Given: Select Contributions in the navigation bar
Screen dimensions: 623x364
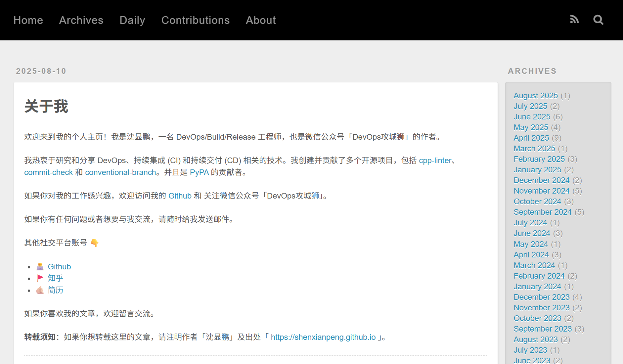Looking at the screenshot, I should tap(195, 20).
